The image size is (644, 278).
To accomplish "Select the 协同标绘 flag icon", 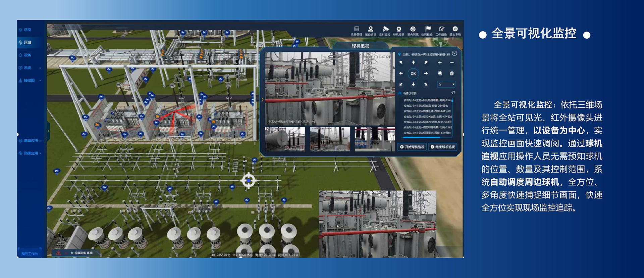I will coord(427,30).
